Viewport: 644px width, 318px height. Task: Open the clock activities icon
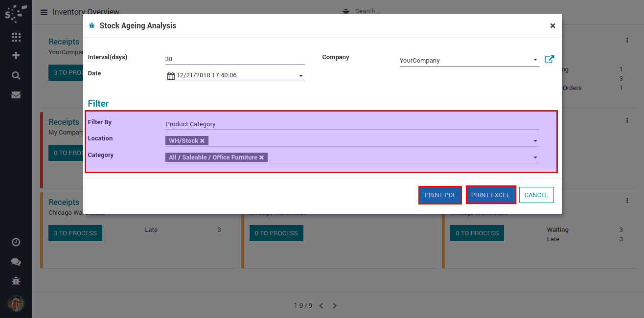16,242
